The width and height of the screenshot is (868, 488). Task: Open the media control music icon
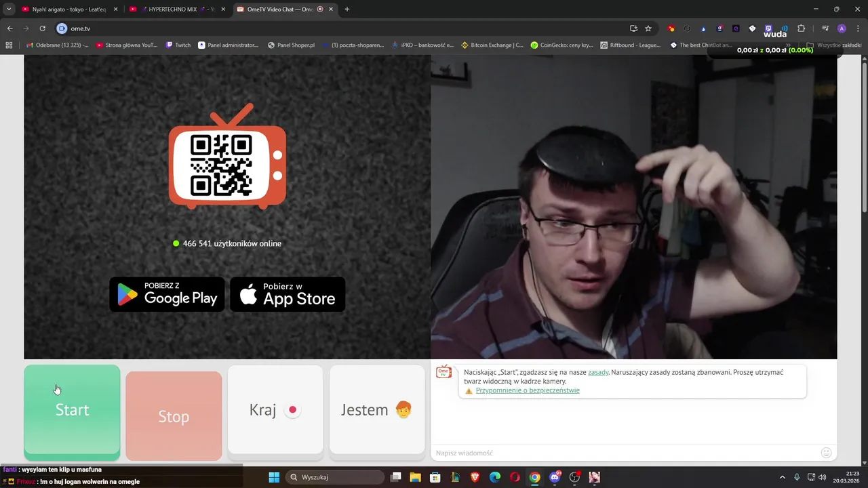[x=825, y=28]
